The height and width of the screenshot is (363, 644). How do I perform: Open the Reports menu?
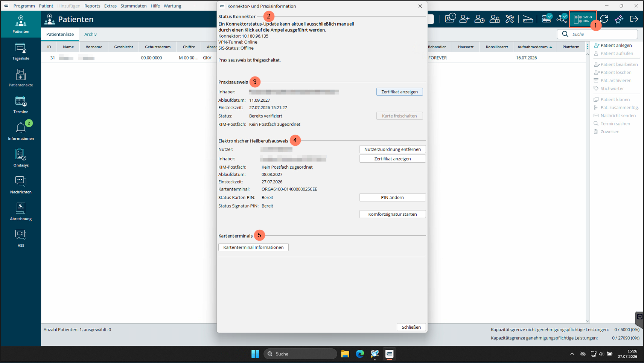[x=92, y=6]
